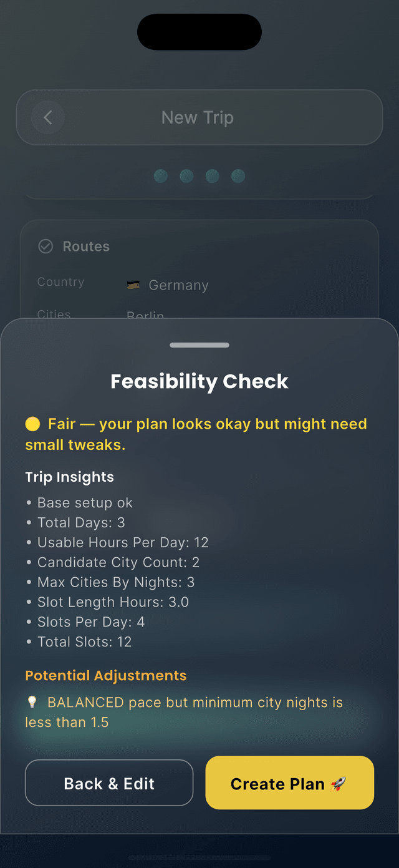The image size is (399, 868).
Task: Tap the Germany country value
Action: click(x=178, y=285)
